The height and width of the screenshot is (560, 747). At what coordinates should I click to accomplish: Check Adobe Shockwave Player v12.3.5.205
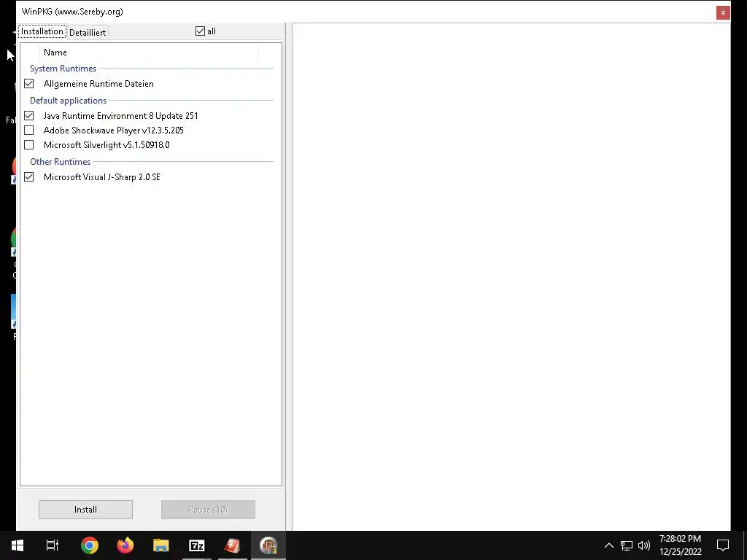point(29,131)
